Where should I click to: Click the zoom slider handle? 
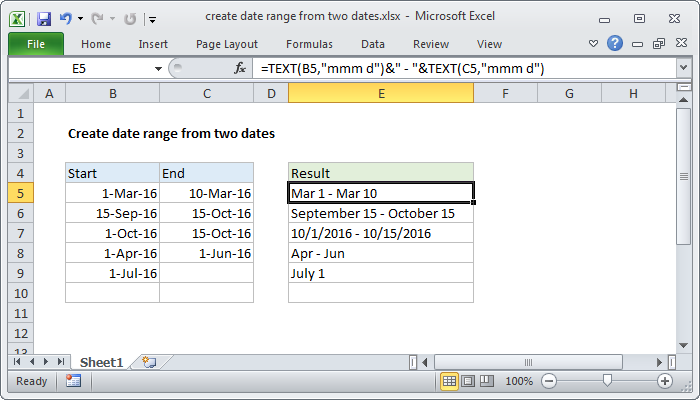(607, 381)
